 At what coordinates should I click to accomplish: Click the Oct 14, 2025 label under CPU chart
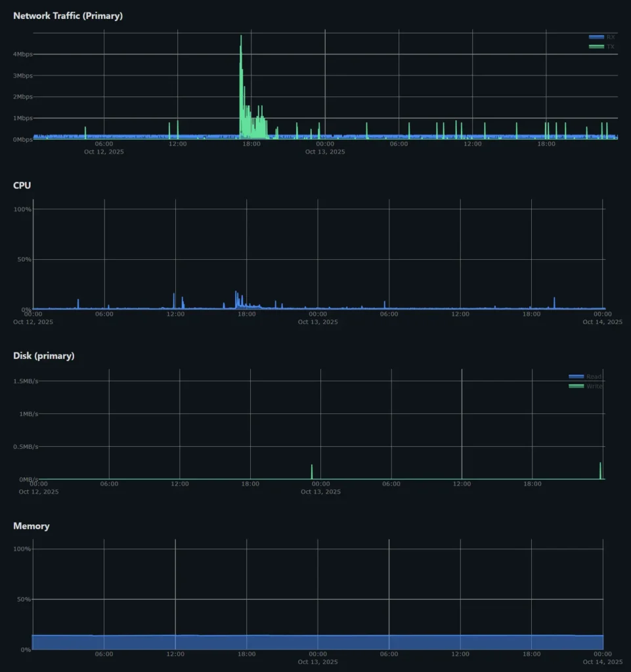click(x=602, y=322)
